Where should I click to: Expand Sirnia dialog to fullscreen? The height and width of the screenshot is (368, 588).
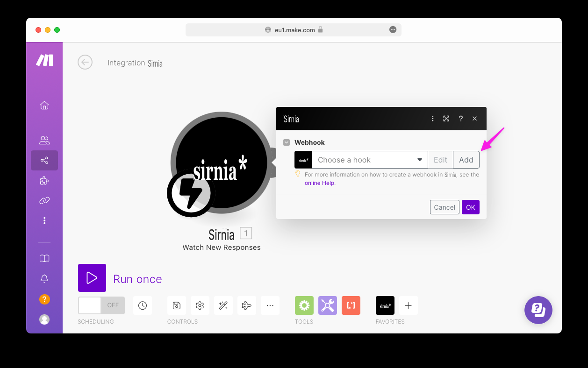[x=446, y=119]
